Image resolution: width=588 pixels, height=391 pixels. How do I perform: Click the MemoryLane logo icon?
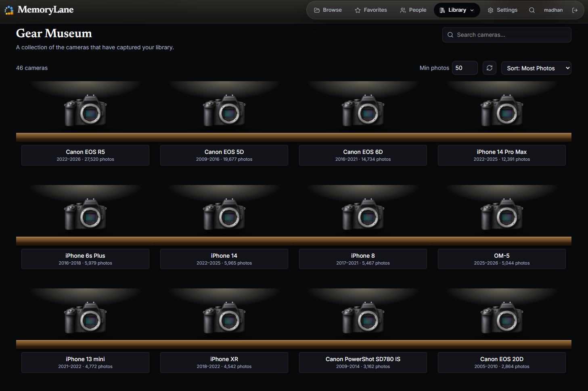9,10
